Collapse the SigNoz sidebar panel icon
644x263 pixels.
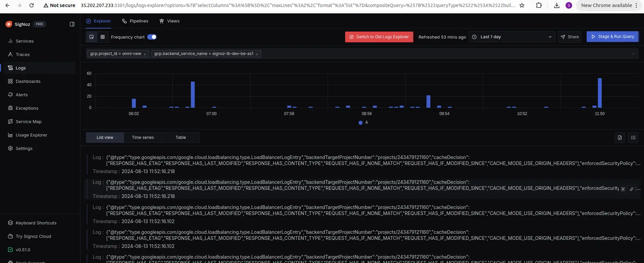click(72, 24)
